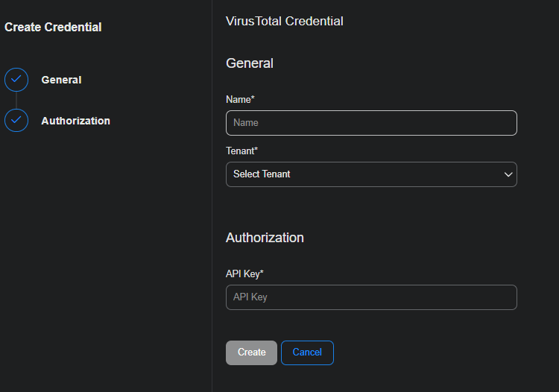This screenshot has width=559, height=392.
Task: Focus the API Key input field
Action: (x=370, y=297)
